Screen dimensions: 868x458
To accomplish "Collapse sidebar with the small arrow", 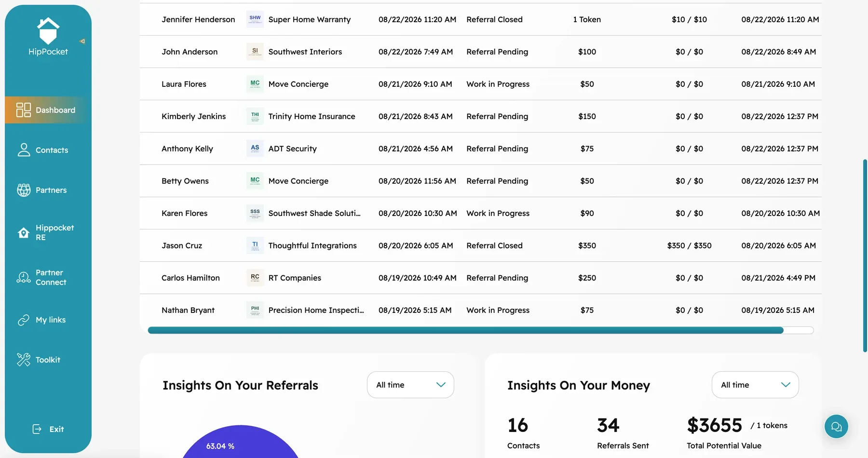I will click(x=82, y=41).
